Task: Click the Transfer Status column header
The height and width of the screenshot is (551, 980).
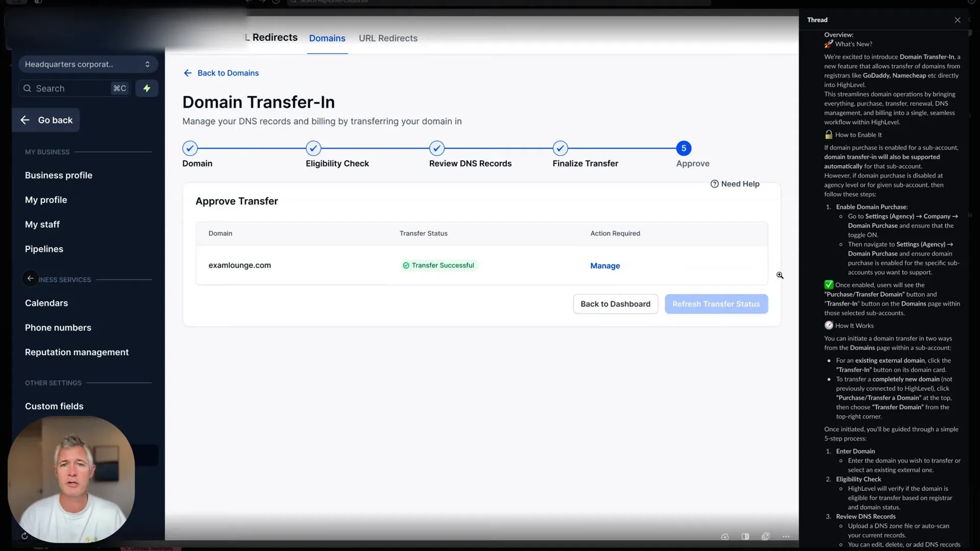Action: click(x=424, y=234)
